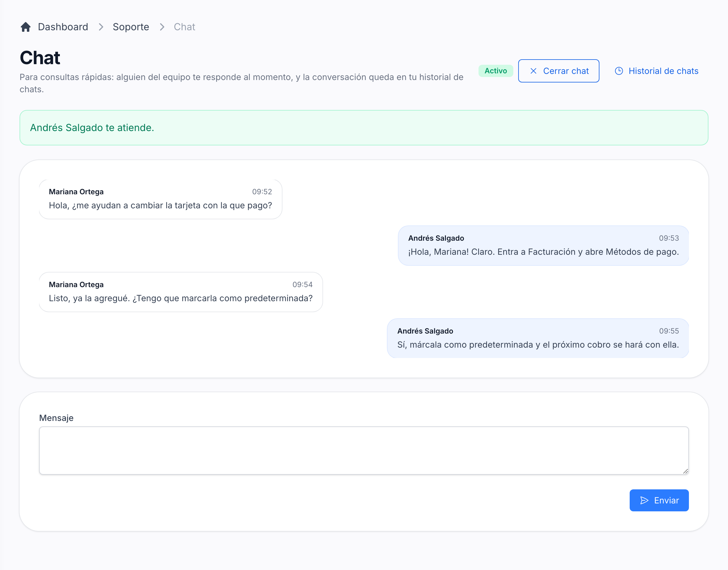The image size is (728, 570).
Task: Click the paper plane icon on Enviar
Action: click(x=644, y=500)
